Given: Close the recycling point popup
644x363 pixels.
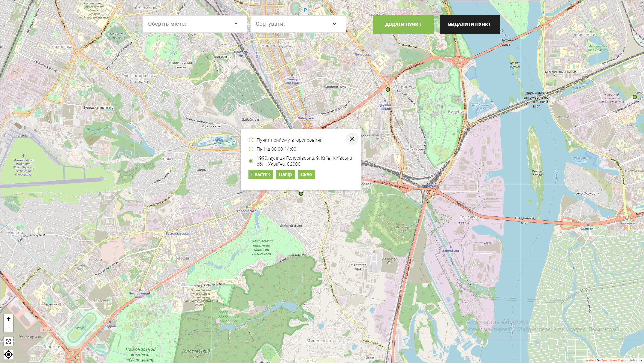Looking at the screenshot, I should (352, 139).
